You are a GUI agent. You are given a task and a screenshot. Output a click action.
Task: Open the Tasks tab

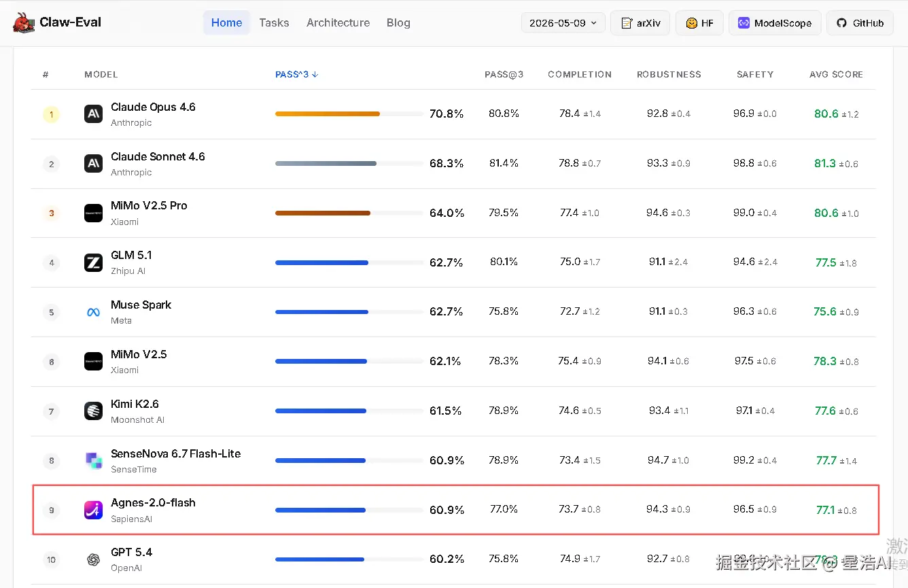pos(274,22)
